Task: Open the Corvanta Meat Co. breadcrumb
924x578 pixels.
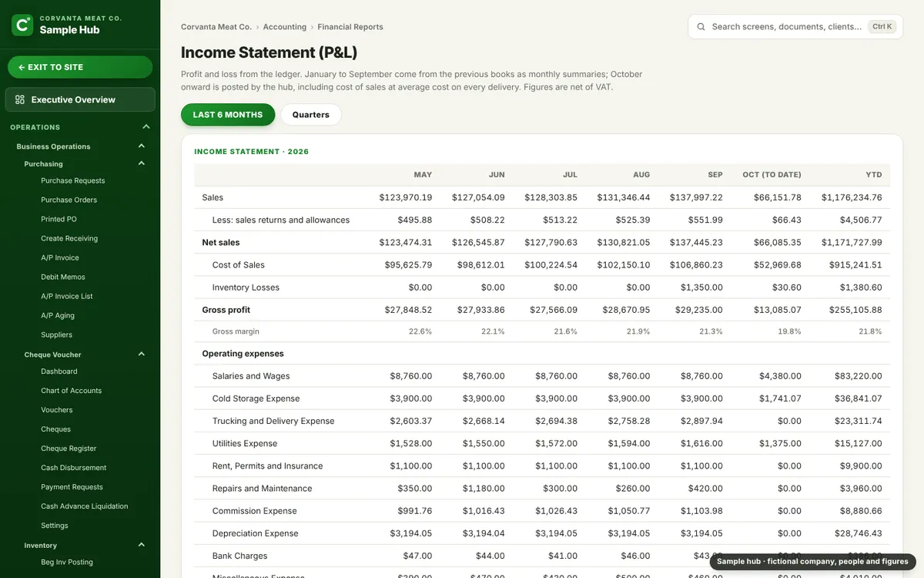Action: tap(216, 27)
